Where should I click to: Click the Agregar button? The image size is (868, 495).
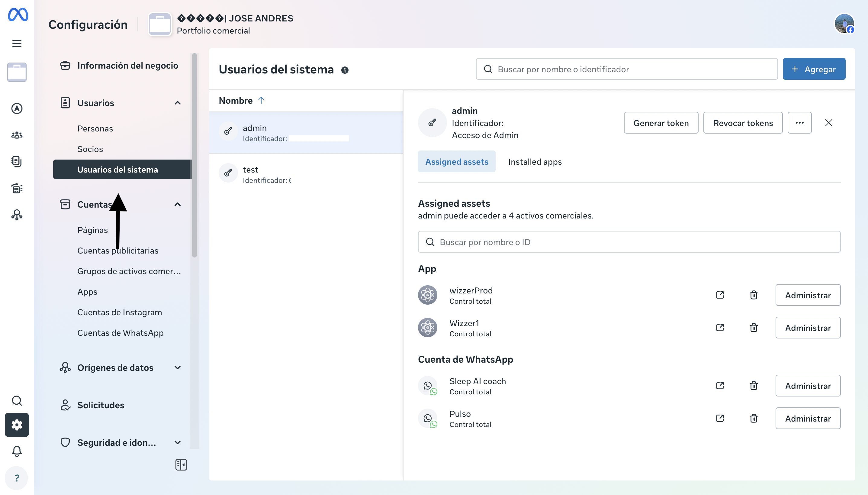(x=814, y=69)
